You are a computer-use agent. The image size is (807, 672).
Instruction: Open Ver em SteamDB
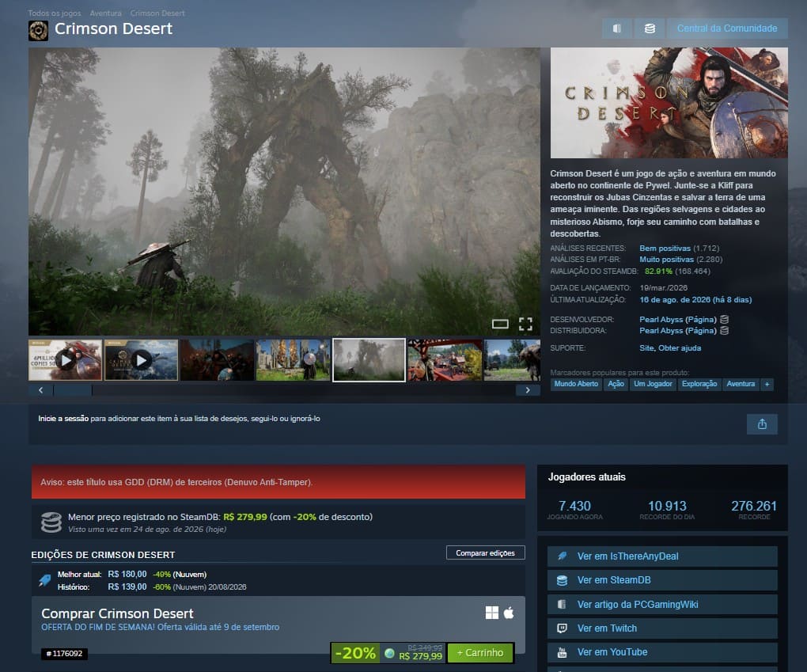pyautogui.click(x=662, y=580)
